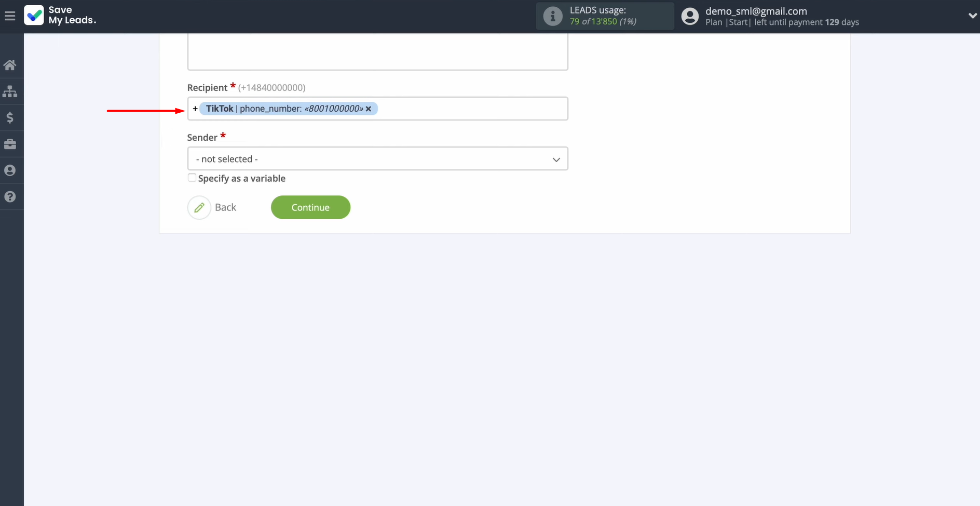
Task: Click the demo_sml@gmail.com account text
Action: pos(756,11)
